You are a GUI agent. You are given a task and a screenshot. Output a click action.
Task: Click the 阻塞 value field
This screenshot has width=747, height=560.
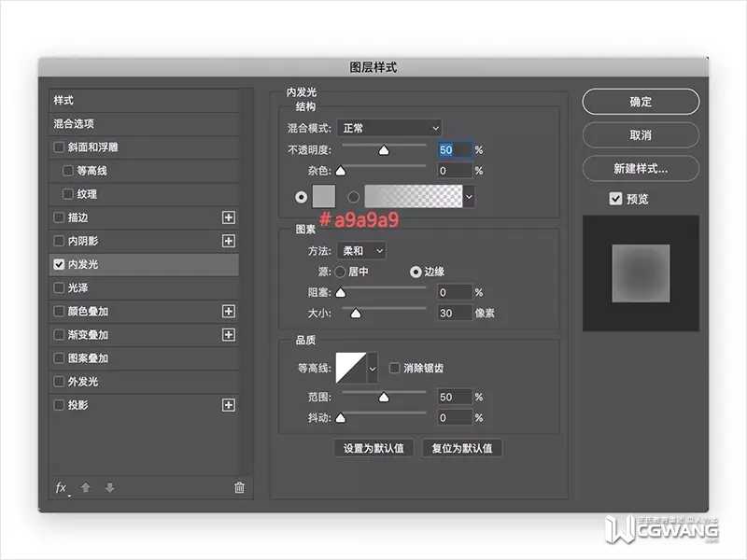455,292
